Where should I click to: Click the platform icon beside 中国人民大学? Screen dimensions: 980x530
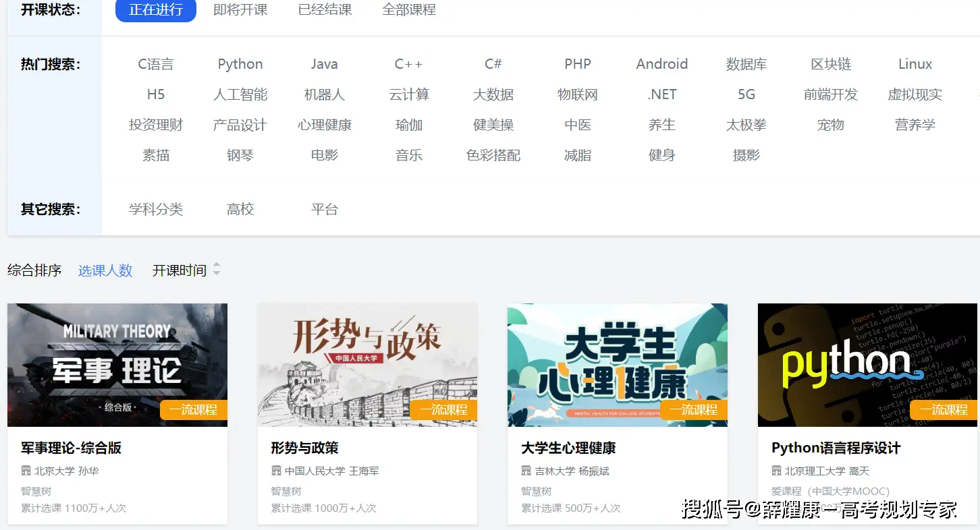(275, 470)
